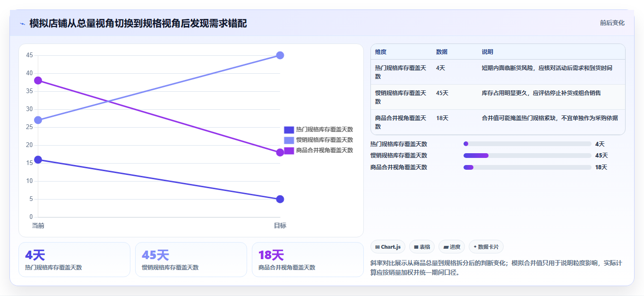The width and height of the screenshot is (644, 296).
Task: Click the Chart.js tag chip
Action: (x=388, y=247)
